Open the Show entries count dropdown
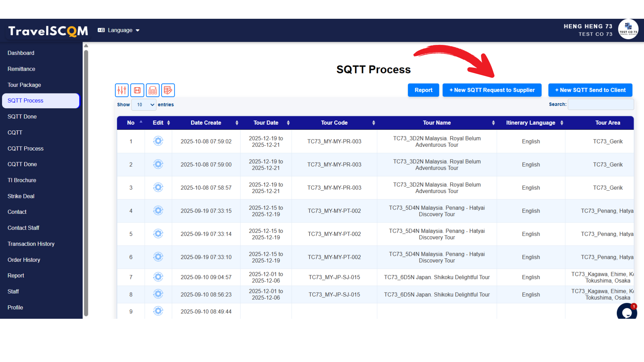The image size is (644, 362). pos(144,105)
